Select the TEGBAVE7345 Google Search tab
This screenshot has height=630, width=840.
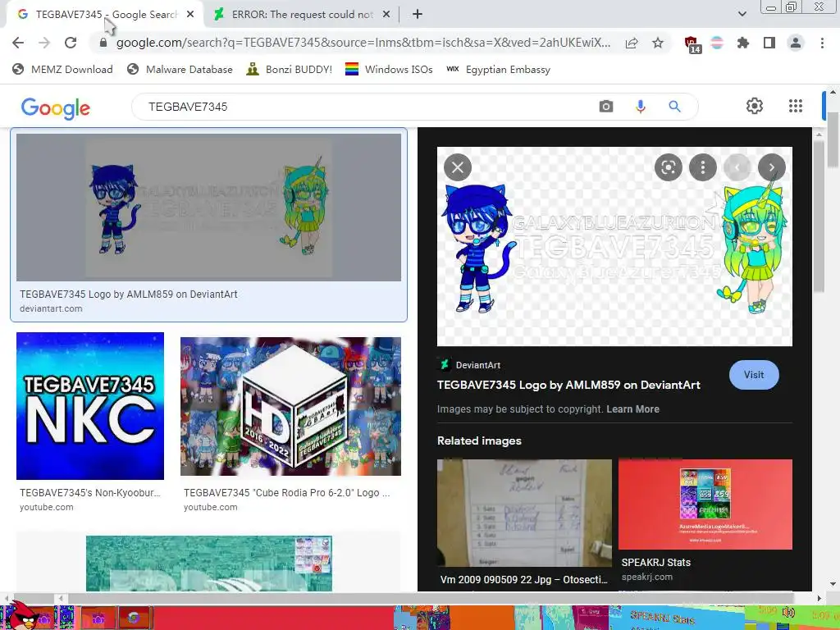106,15
